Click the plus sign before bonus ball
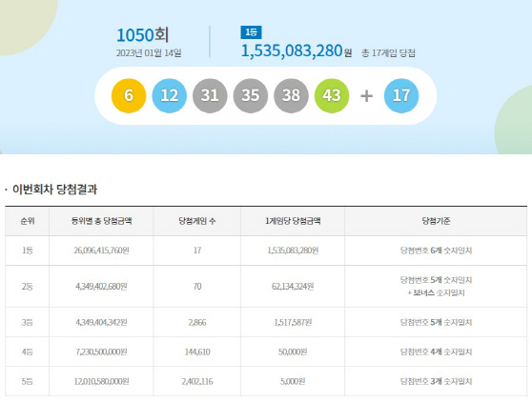Viewport: 532px width, 402px height. [366, 96]
